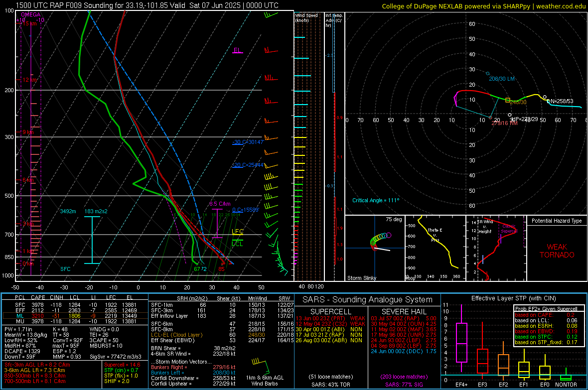Click the based on STPC: 0.12 line
The height and width of the screenshot is (390, 588).
546,337
